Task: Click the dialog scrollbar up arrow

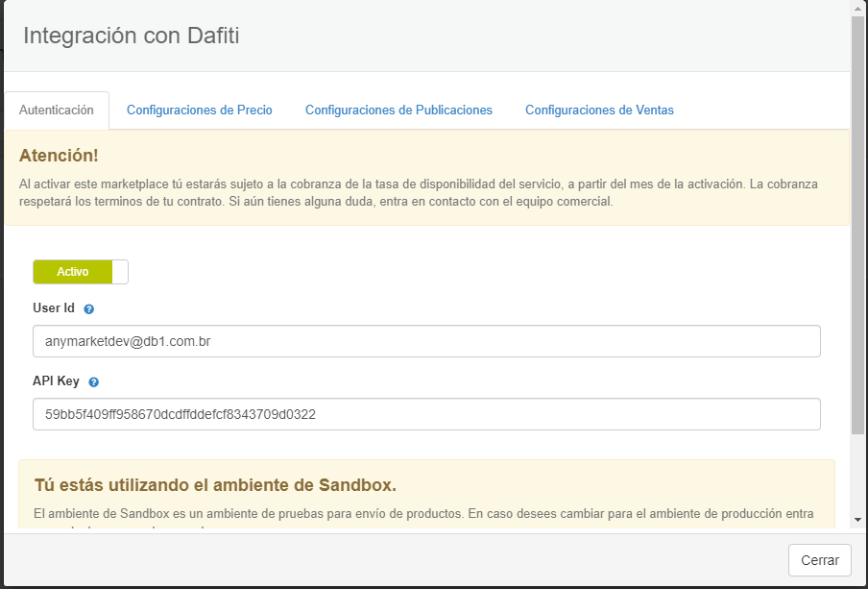Action: [857, 9]
